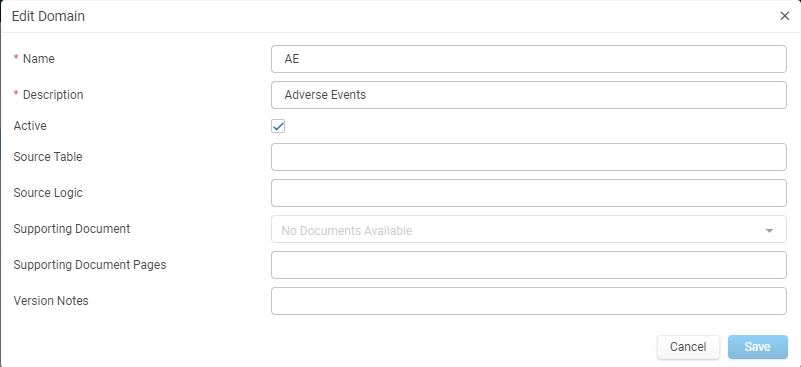Click the Source Table label text

(48, 156)
